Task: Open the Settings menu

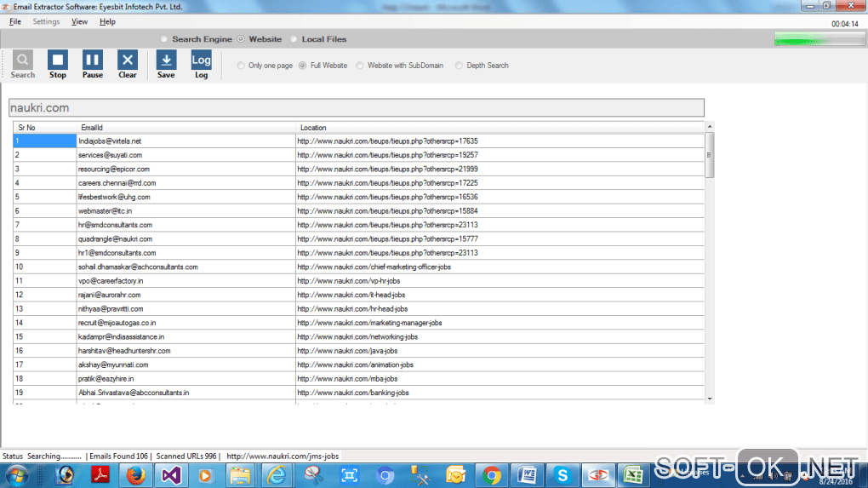Action: point(46,21)
